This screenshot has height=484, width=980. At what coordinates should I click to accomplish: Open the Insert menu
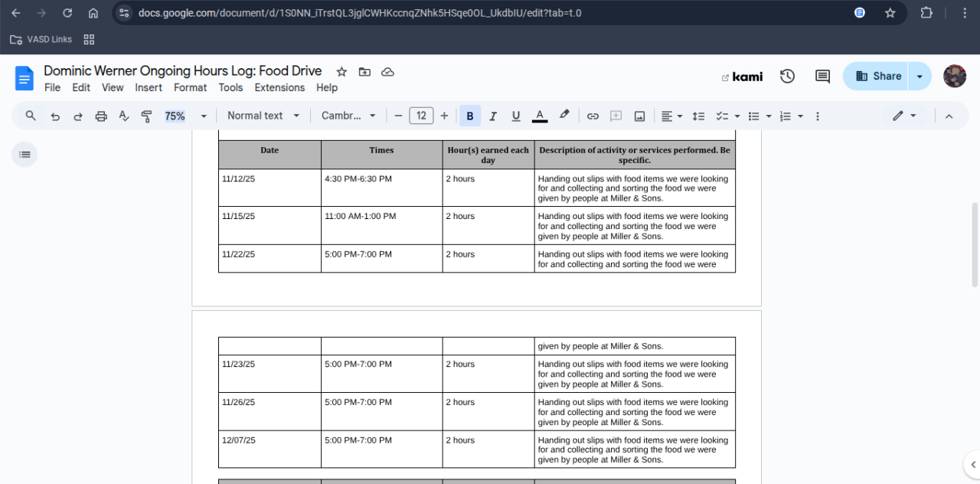coord(149,87)
